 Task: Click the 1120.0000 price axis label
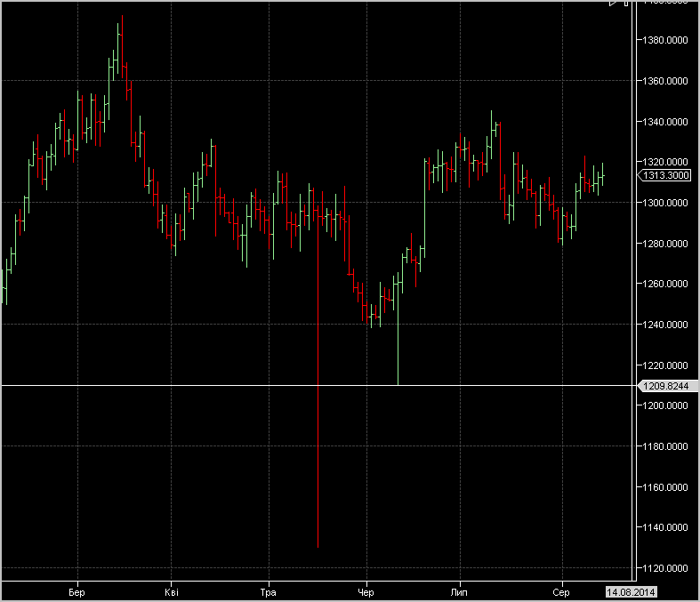(664, 568)
